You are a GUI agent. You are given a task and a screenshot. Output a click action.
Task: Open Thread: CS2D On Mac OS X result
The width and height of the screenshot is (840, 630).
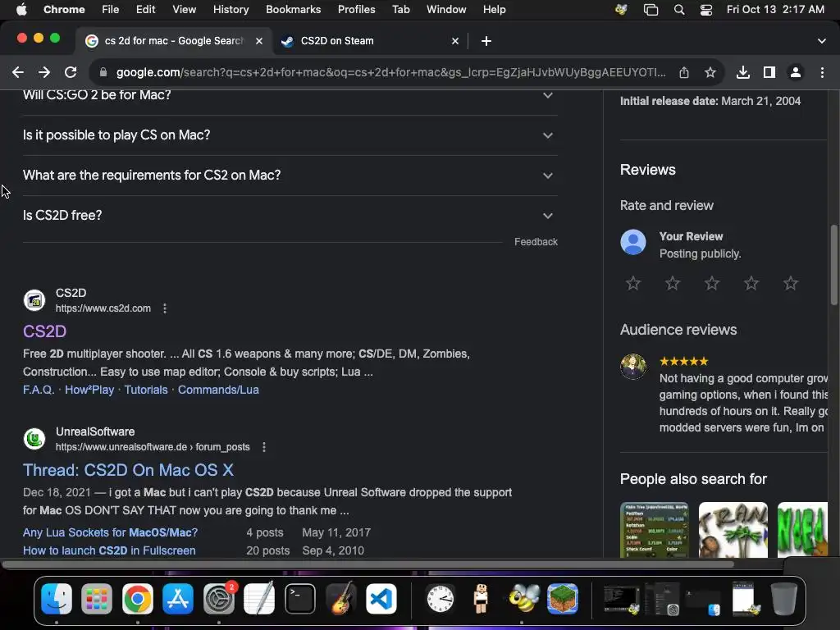(128, 470)
